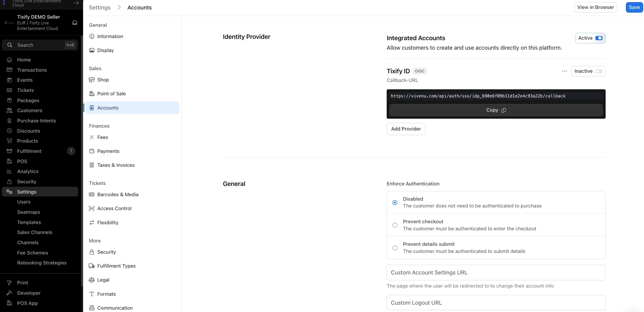Click the Fulfillment notification badge showing 1

tap(71, 151)
